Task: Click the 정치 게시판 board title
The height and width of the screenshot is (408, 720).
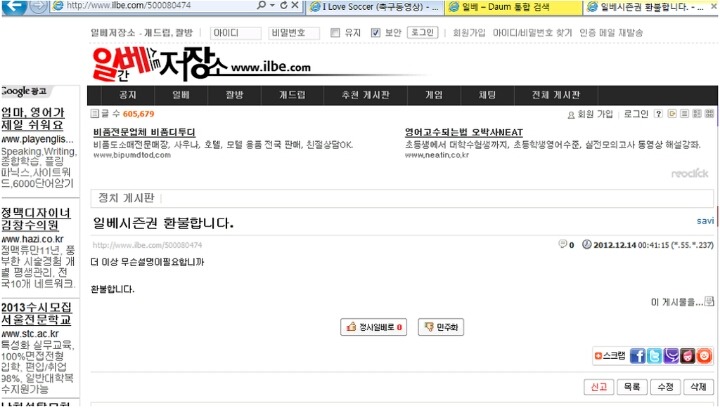Action: click(x=126, y=198)
